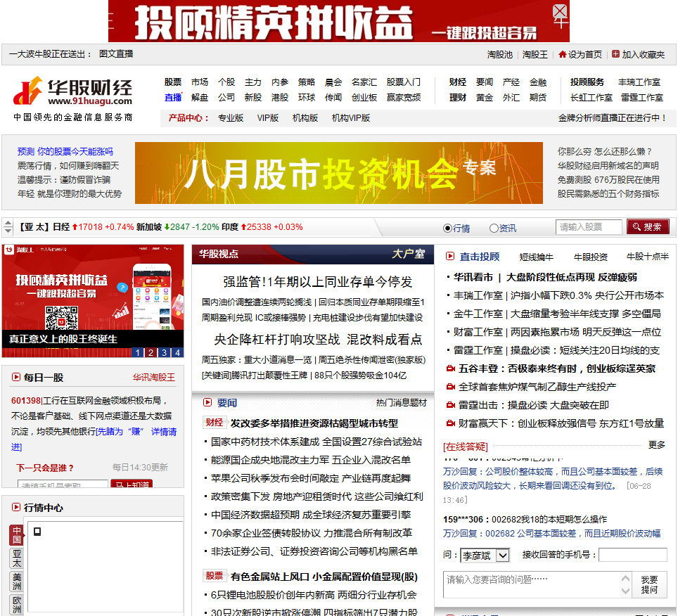
Task: Switch carousel to slide 1
Action: (137, 352)
